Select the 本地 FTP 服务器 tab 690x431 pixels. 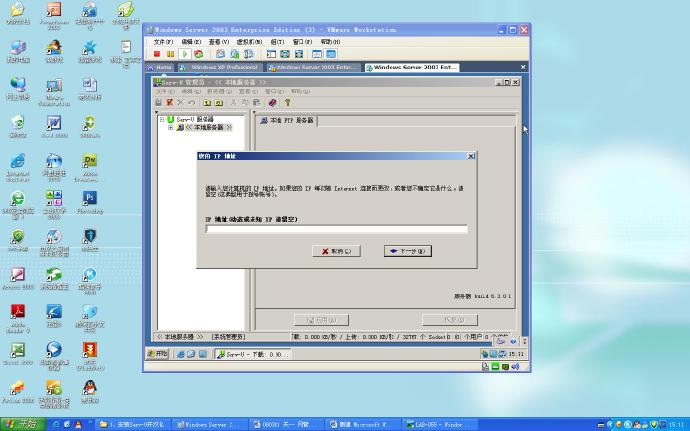click(287, 120)
